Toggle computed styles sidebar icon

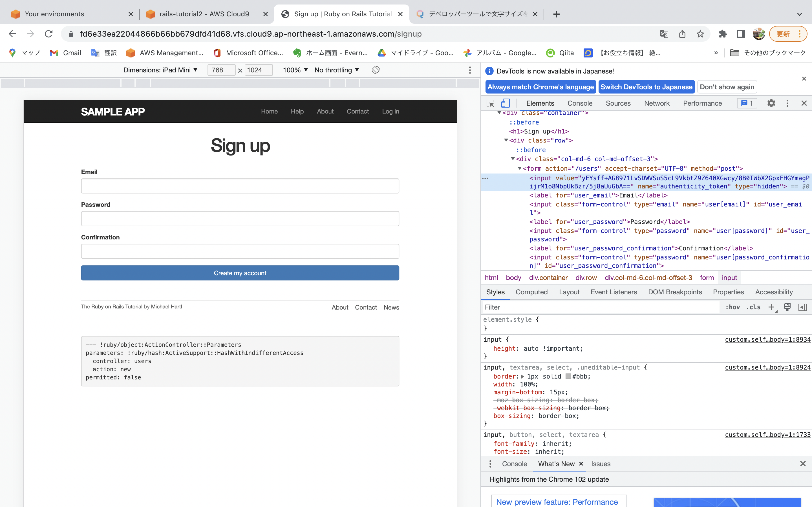point(802,307)
